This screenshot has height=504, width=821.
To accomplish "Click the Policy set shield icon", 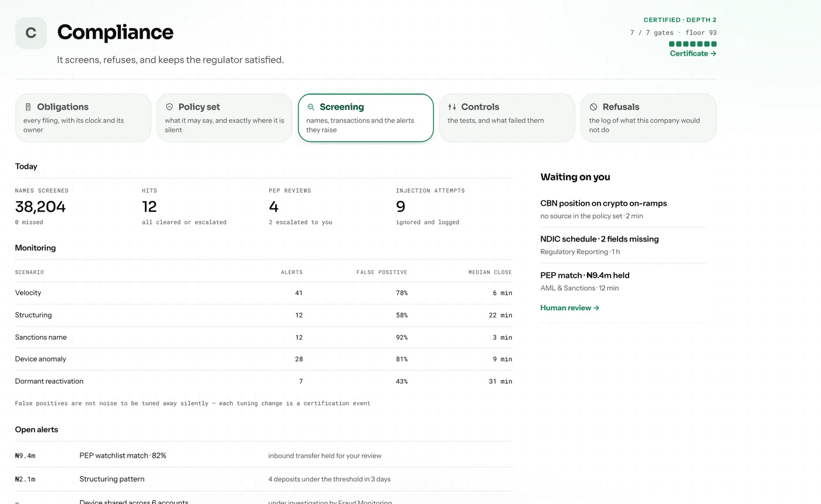I will (x=169, y=107).
